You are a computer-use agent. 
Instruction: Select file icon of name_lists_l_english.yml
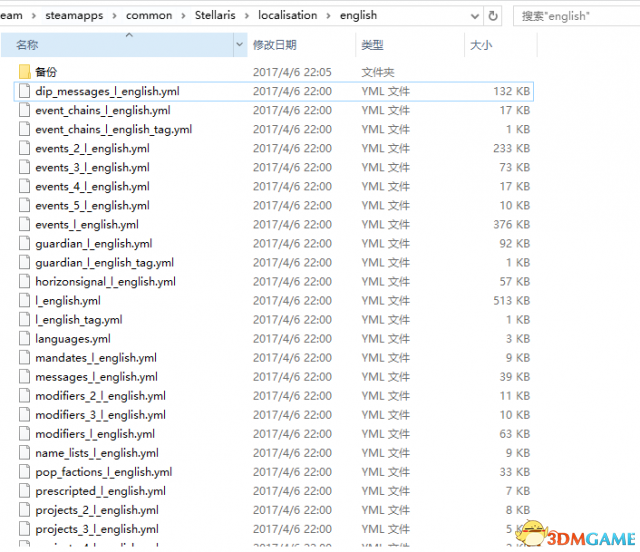tap(24, 453)
